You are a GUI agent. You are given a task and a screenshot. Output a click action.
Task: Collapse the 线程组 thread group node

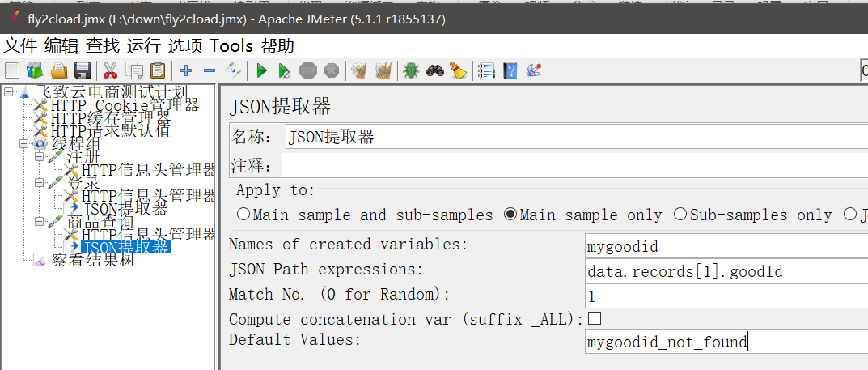23,143
